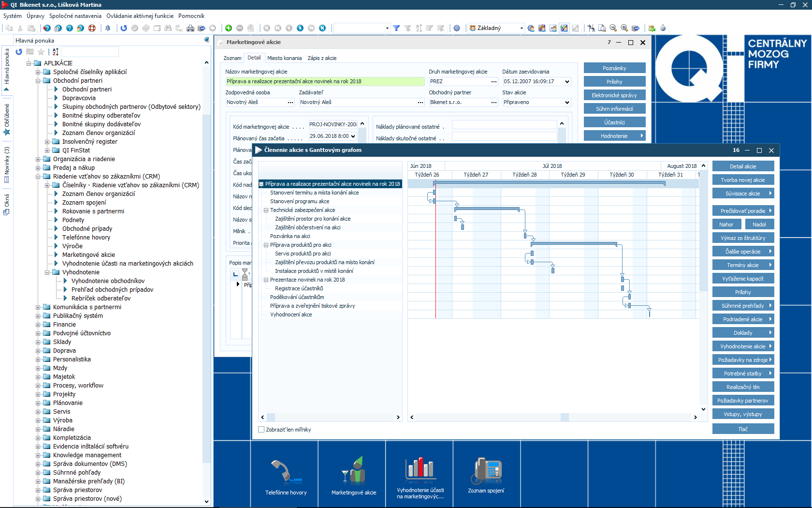Click the blue gear settings icon
Viewport: 812px width, 508px height.
pos(457,28)
